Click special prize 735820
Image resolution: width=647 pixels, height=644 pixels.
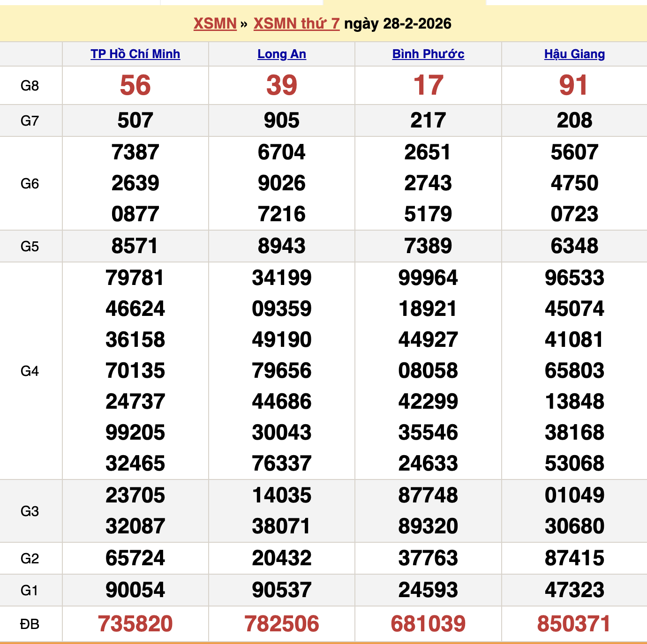coord(134,624)
